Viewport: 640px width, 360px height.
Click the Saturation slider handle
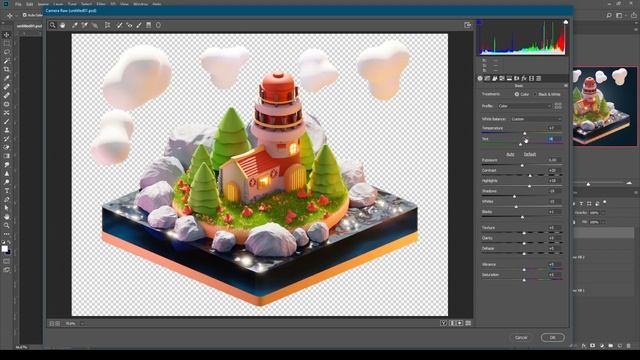[x=524, y=280]
